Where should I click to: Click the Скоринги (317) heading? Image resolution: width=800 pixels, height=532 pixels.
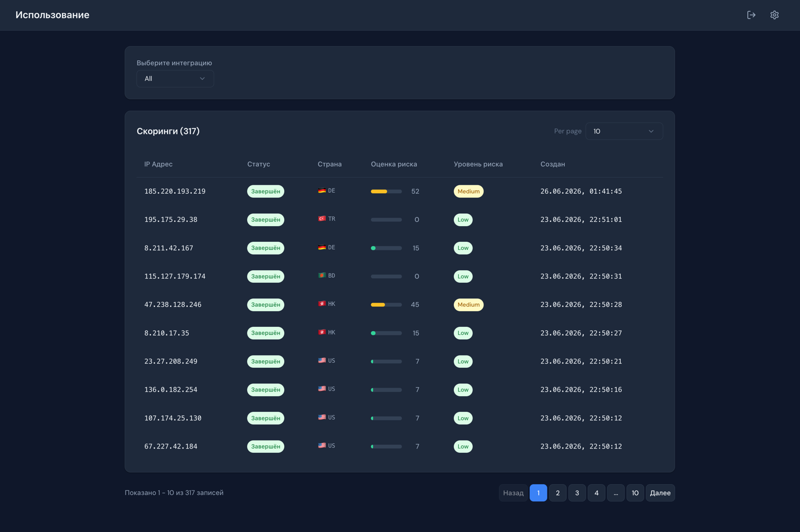coord(168,131)
